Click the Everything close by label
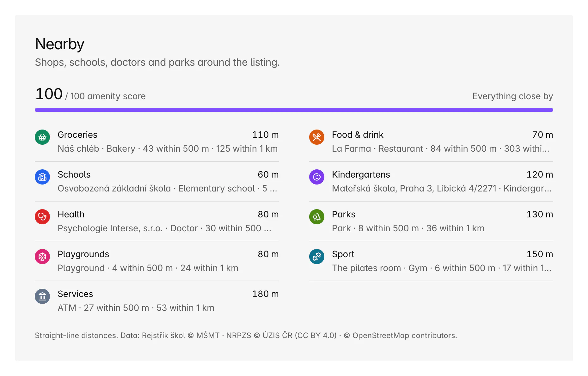Screen dimensions: 588x376 pyautogui.click(x=512, y=96)
